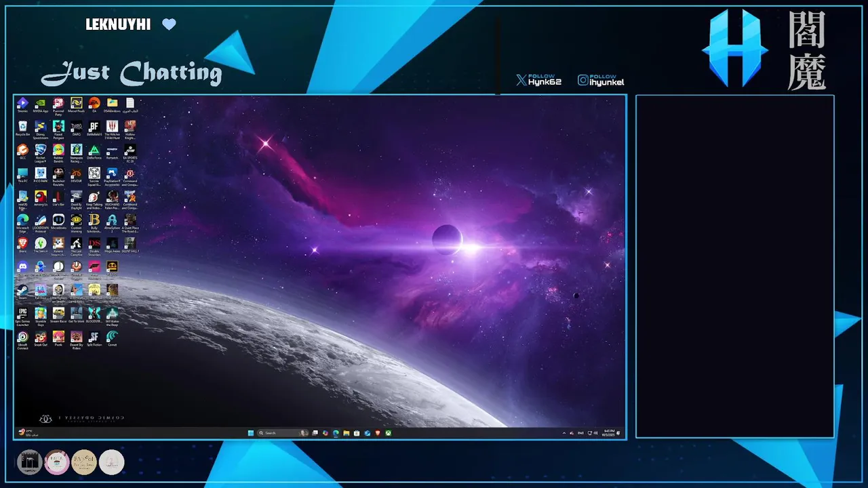Select the SILENT HILL f desktop icon
The image size is (868, 488).
[x=130, y=245]
